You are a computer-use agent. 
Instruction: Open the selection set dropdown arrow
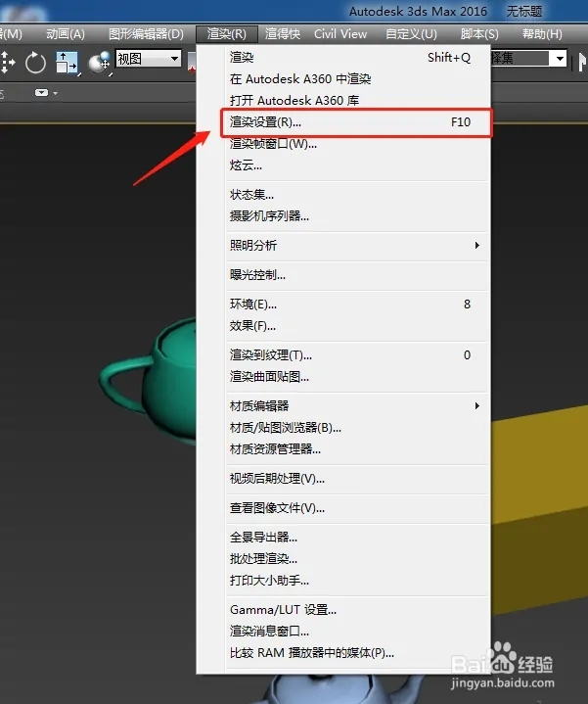(560, 59)
